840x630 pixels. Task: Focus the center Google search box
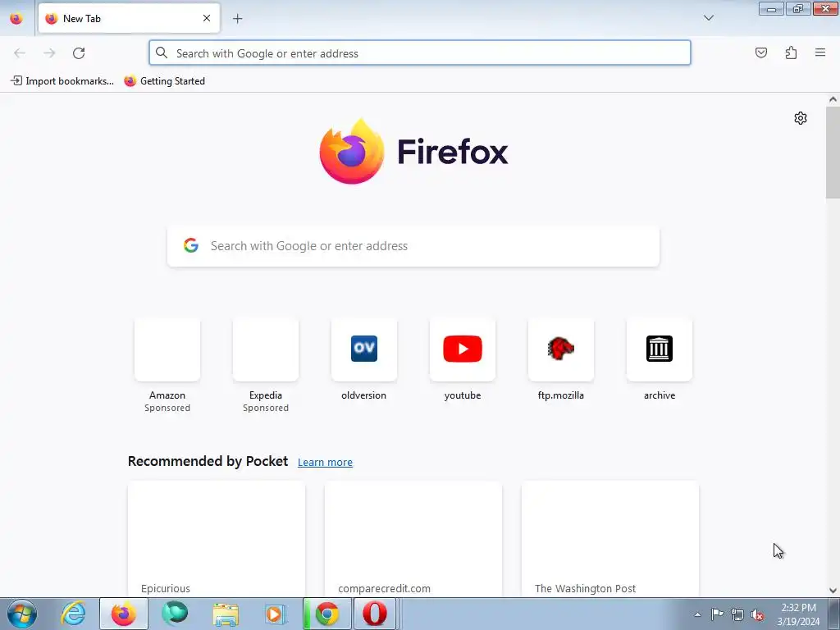(x=413, y=246)
